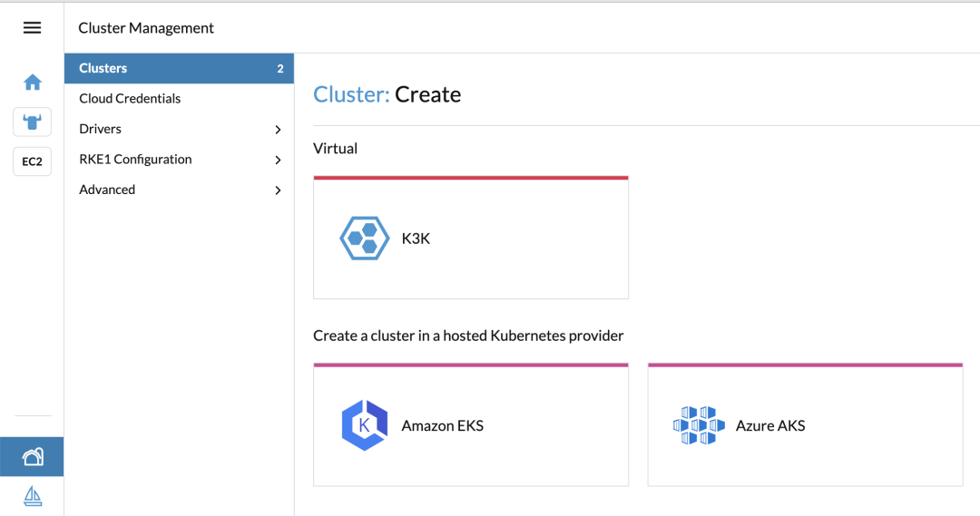The width and height of the screenshot is (980, 516).
Task: Open Cluster Management barn icon
Action: [32, 457]
